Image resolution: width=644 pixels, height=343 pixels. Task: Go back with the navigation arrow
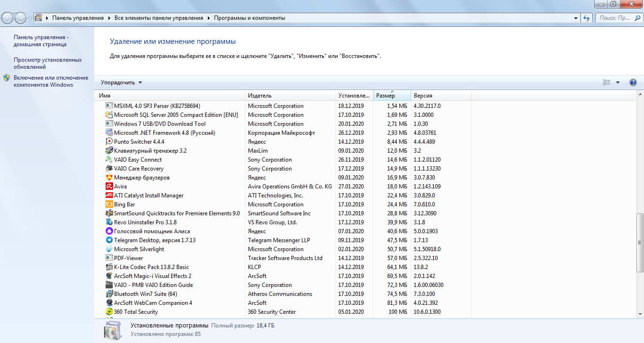pyautogui.click(x=8, y=18)
